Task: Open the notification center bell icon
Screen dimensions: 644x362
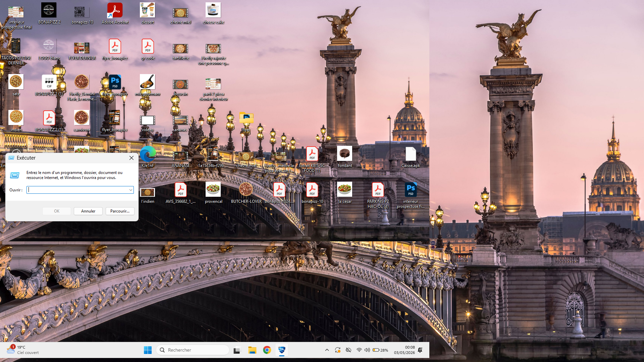Action: pyautogui.click(x=420, y=350)
